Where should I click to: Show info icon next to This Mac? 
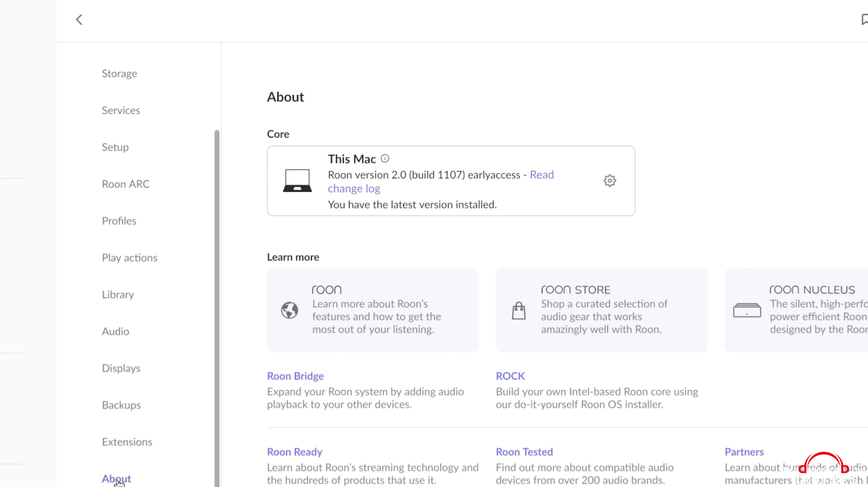(x=385, y=158)
